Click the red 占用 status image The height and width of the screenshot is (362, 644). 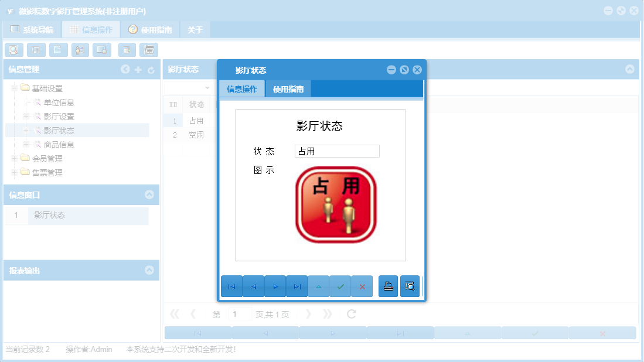point(335,203)
